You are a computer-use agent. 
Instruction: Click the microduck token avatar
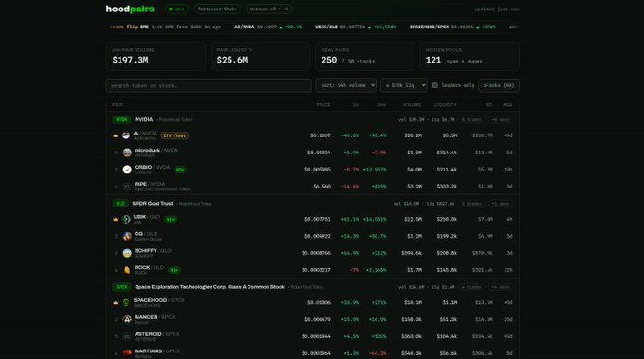tap(127, 153)
